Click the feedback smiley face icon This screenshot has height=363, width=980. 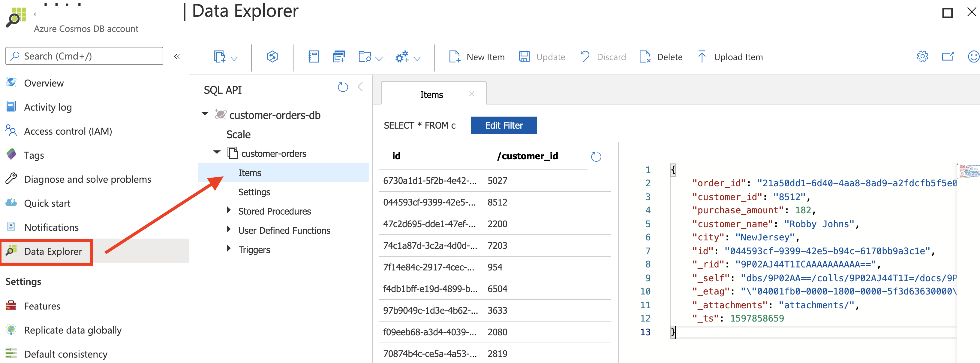(x=973, y=57)
